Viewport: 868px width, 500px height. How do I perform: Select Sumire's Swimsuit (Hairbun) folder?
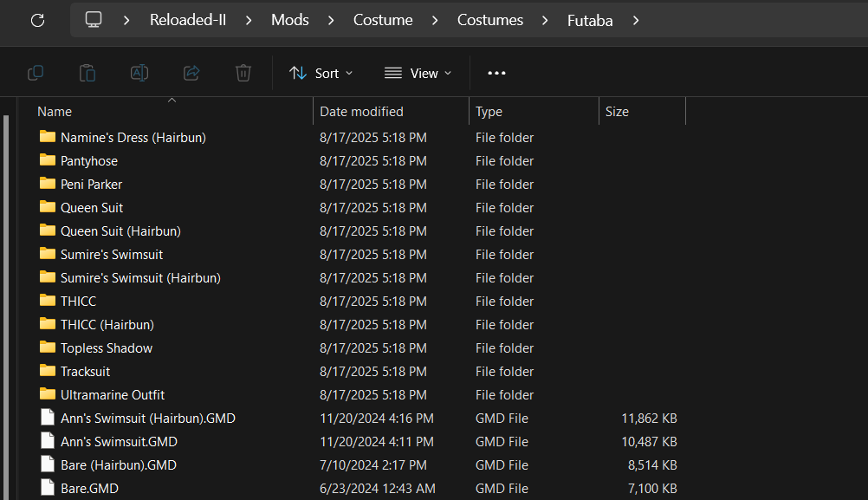click(140, 277)
